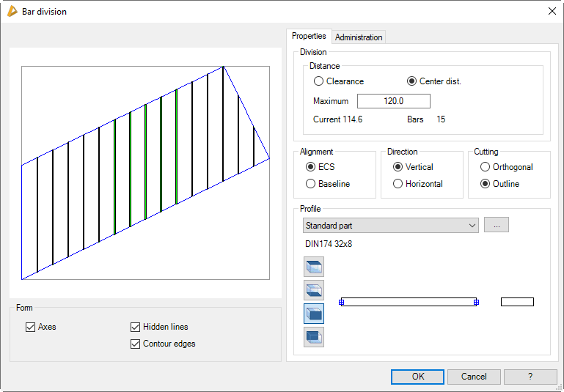564x392 pixels.
Task: Switch to the Administration tab
Action: [x=359, y=37]
